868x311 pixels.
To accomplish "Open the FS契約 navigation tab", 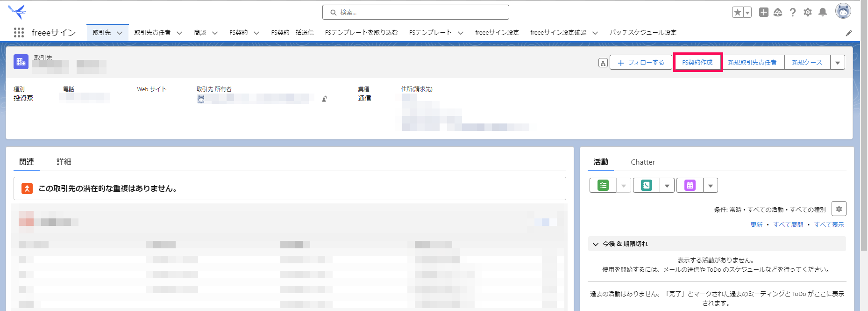I will (x=239, y=33).
